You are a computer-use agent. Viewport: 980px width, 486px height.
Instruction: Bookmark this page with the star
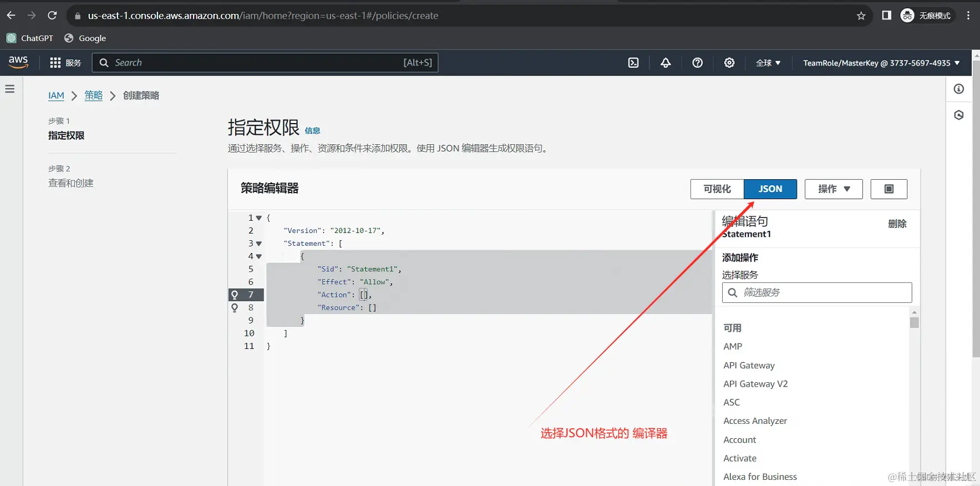point(861,16)
